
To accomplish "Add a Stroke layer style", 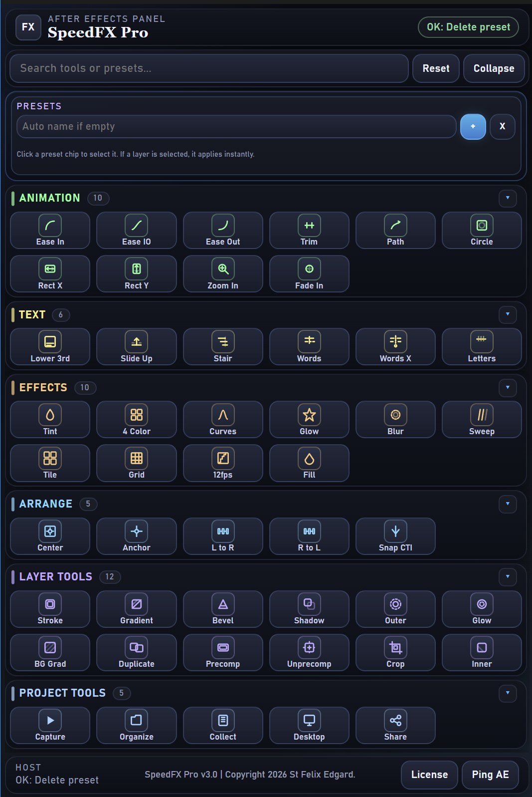I will point(50,609).
